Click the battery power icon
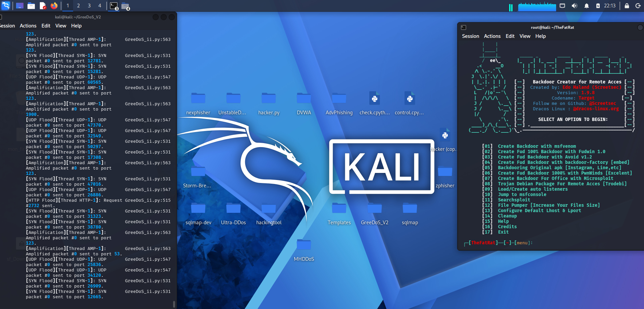 pos(598,6)
